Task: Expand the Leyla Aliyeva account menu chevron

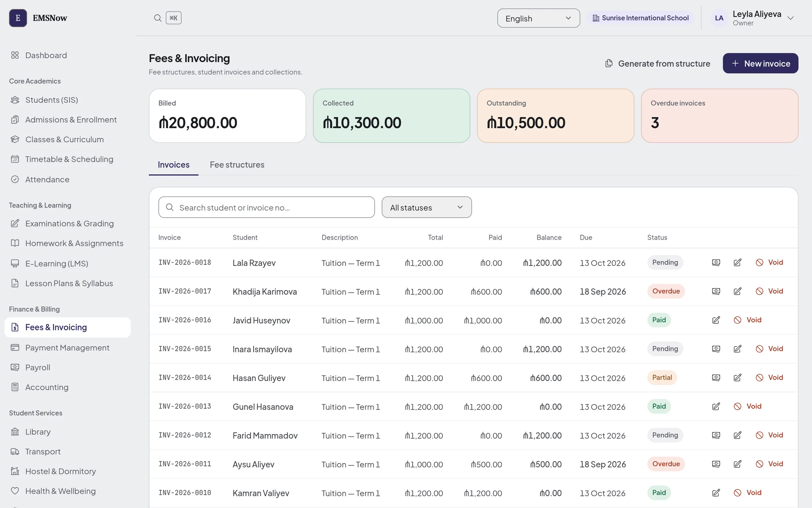Action: [x=790, y=18]
